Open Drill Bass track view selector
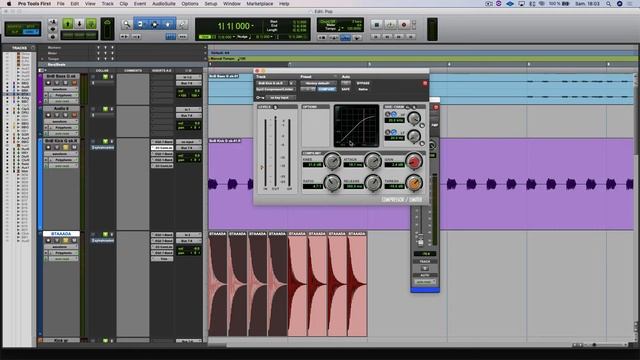The width and height of the screenshot is (640, 360). pos(62,89)
